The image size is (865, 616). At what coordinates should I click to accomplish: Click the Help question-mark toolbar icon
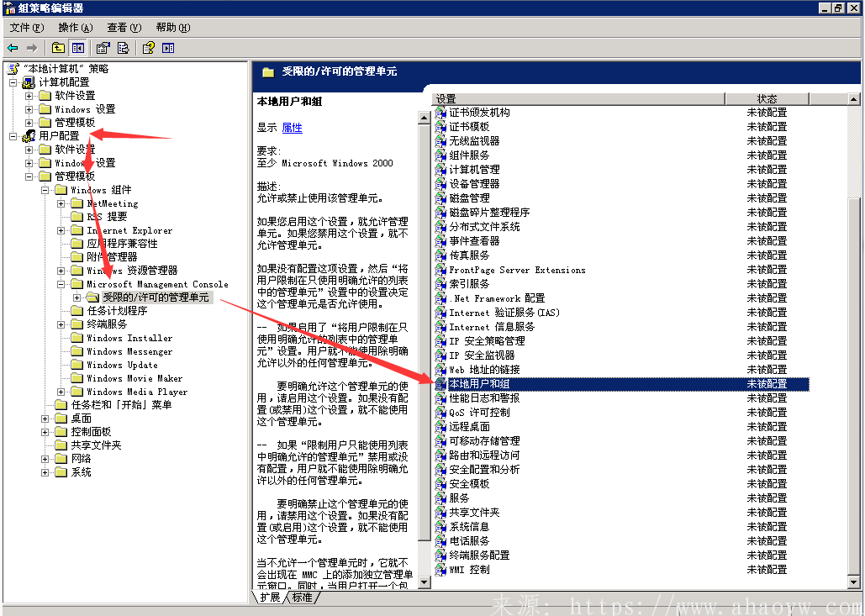(x=148, y=48)
